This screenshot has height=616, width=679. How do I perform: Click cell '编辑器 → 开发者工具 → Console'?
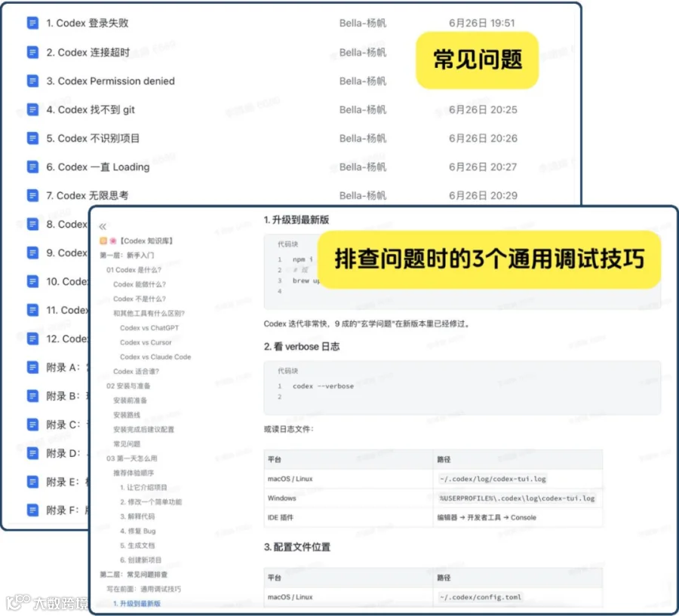pyautogui.click(x=487, y=517)
